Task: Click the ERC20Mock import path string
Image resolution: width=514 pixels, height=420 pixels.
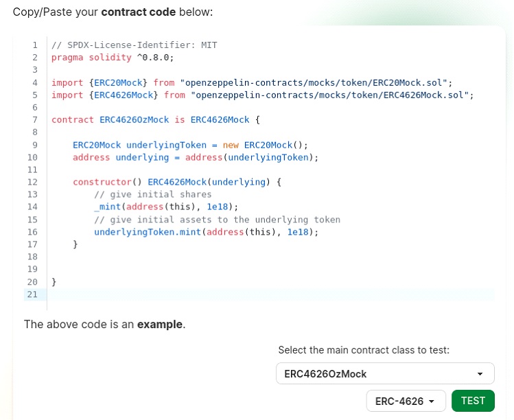Action: point(314,82)
